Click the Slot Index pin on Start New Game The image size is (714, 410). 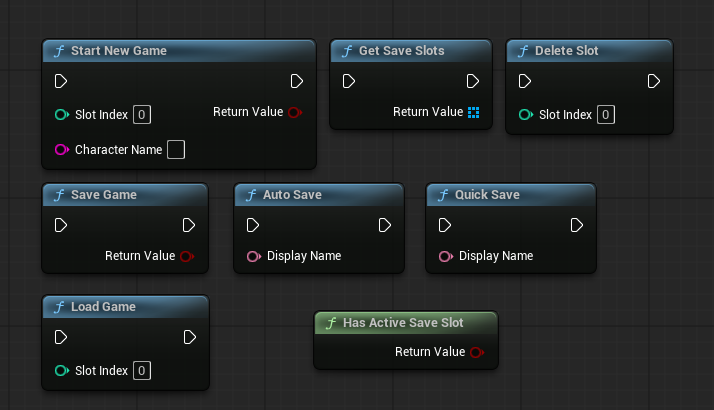(x=61, y=114)
